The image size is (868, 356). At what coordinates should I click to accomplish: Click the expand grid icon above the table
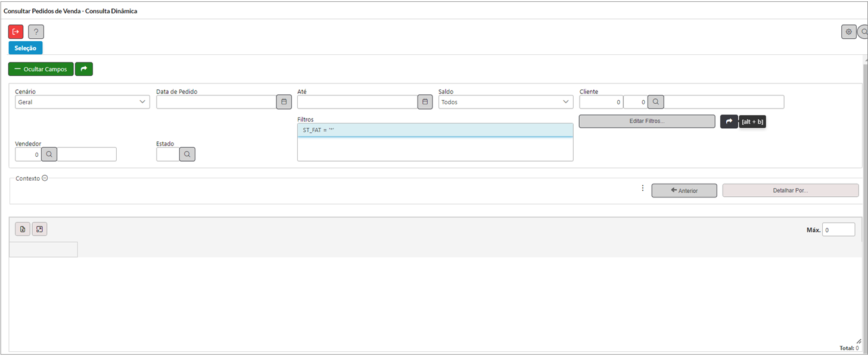[x=39, y=229]
